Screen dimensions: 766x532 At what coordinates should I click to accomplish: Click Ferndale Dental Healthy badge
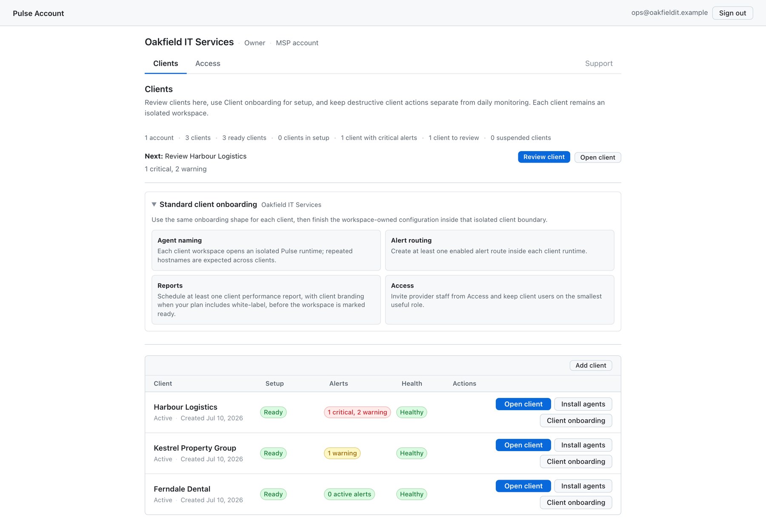[412, 494]
